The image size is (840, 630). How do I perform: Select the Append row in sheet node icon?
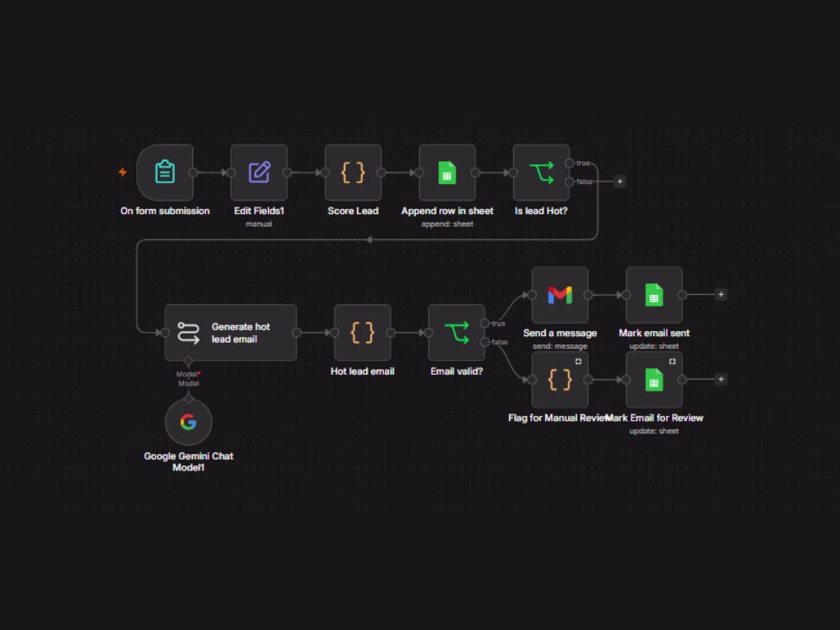(448, 172)
